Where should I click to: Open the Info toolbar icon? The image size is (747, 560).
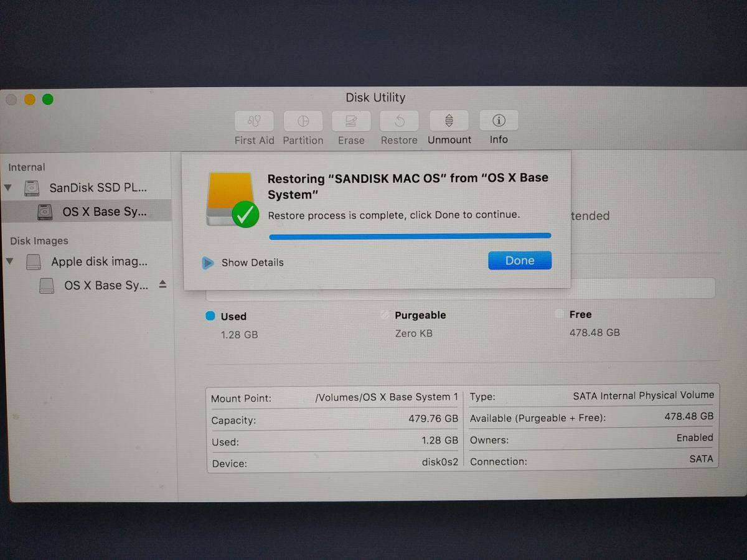point(499,120)
